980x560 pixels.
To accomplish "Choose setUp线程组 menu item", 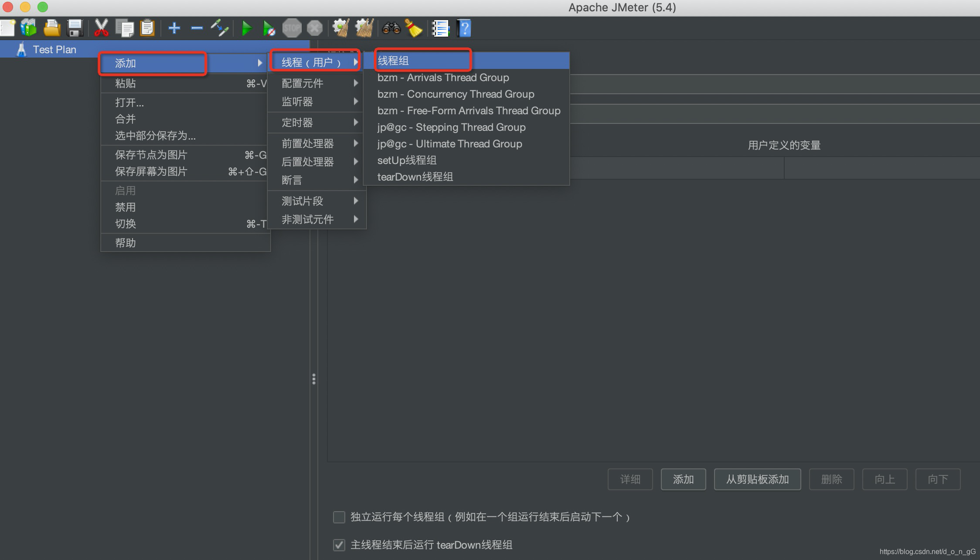I will tap(466, 160).
